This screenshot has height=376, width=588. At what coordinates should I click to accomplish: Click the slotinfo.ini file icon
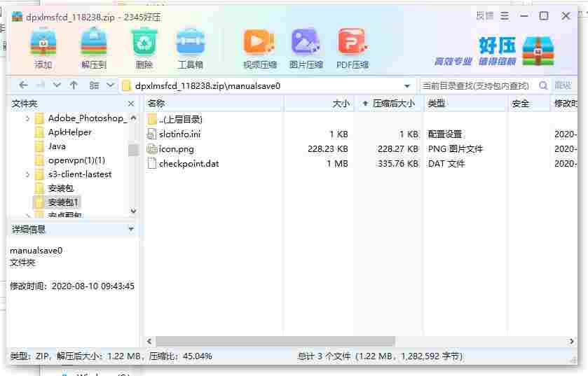tap(151, 134)
